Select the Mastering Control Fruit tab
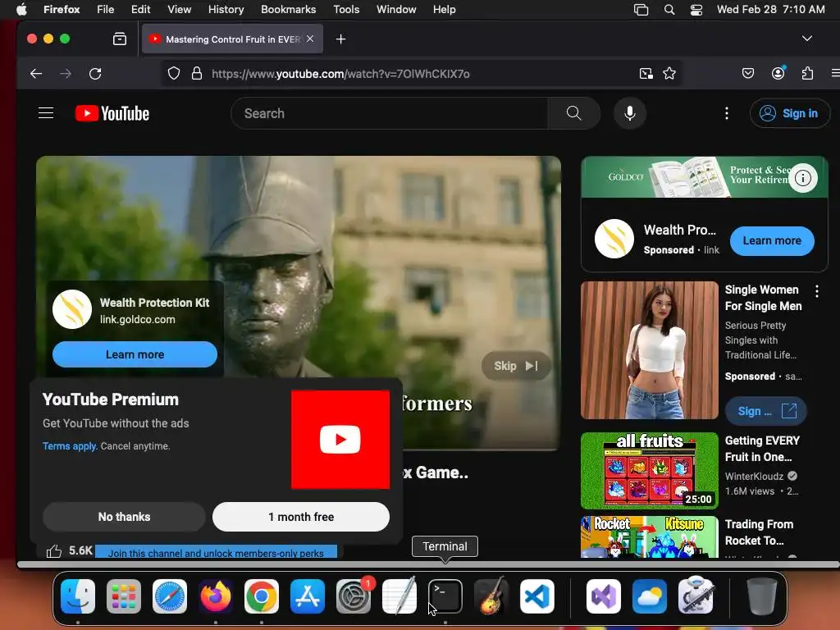 click(x=232, y=39)
